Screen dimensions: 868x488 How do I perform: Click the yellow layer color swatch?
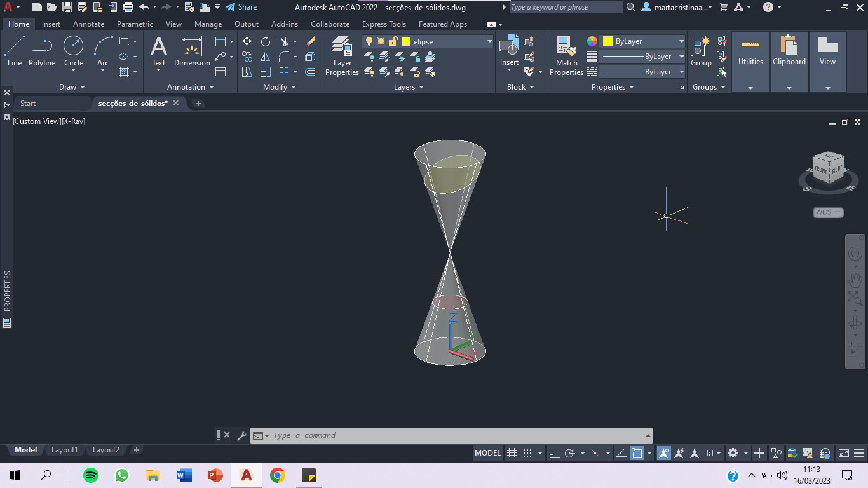[406, 41]
